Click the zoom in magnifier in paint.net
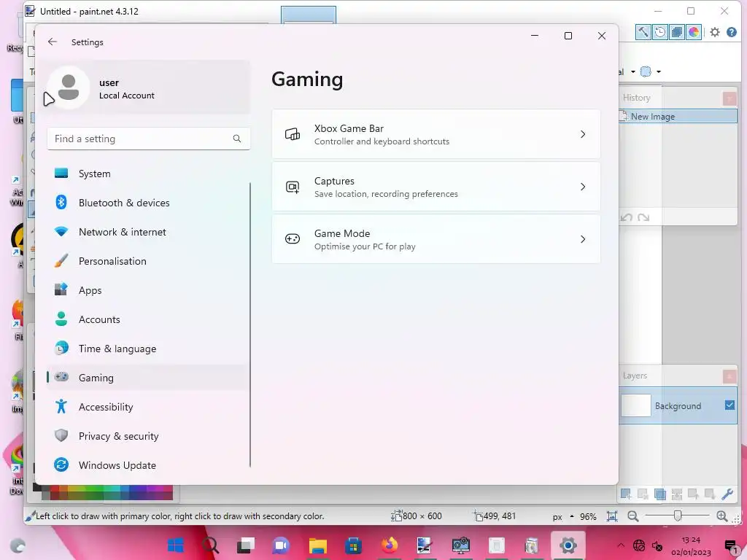The height and width of the screenshot is (560, 747). (x=721, y=516)
